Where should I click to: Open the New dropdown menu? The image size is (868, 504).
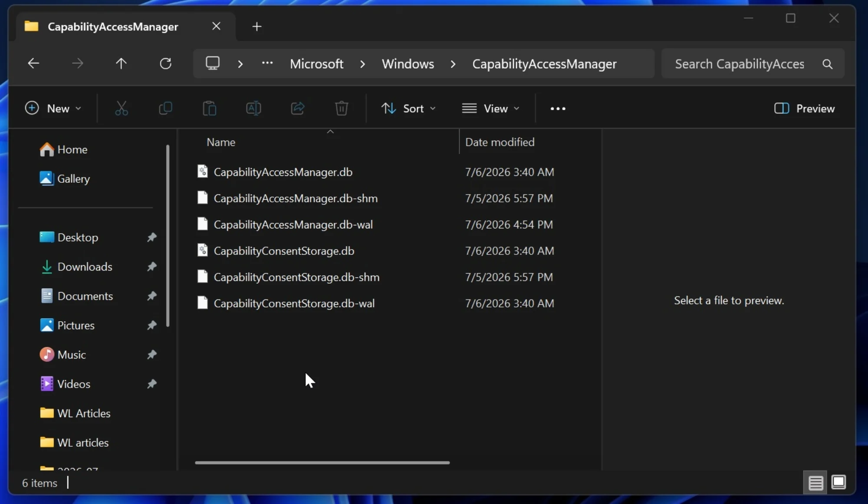pyautogui.click(x=53, y=108)
